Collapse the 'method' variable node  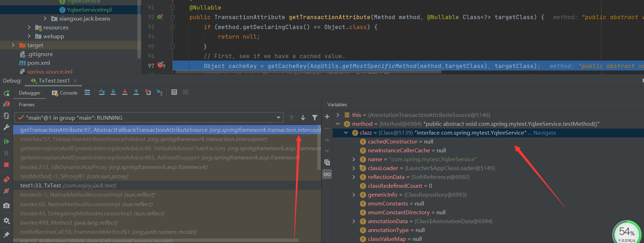(338, 124)
